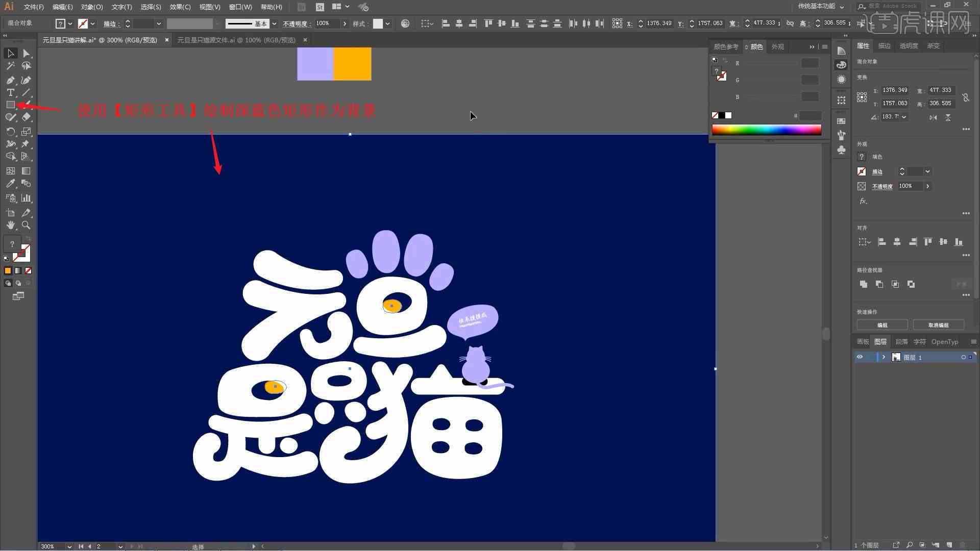Click the 取消编组 quick action button
The width and height of the screenshot is (980, 551).
point(939,325)
